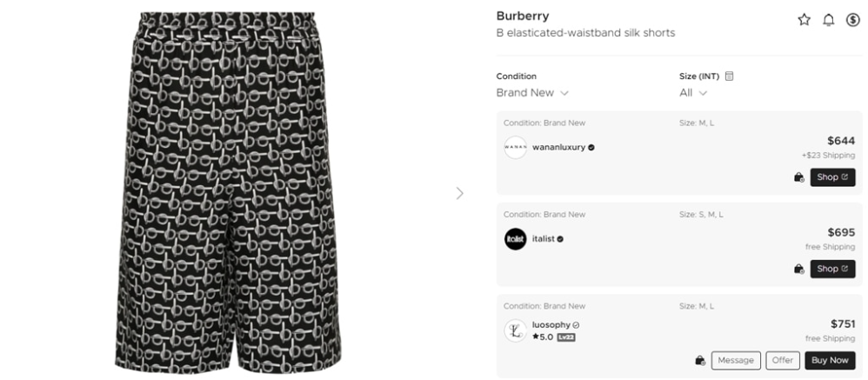Click the wananluxury seller logo
868x380 pixels.
coord(515,147)
